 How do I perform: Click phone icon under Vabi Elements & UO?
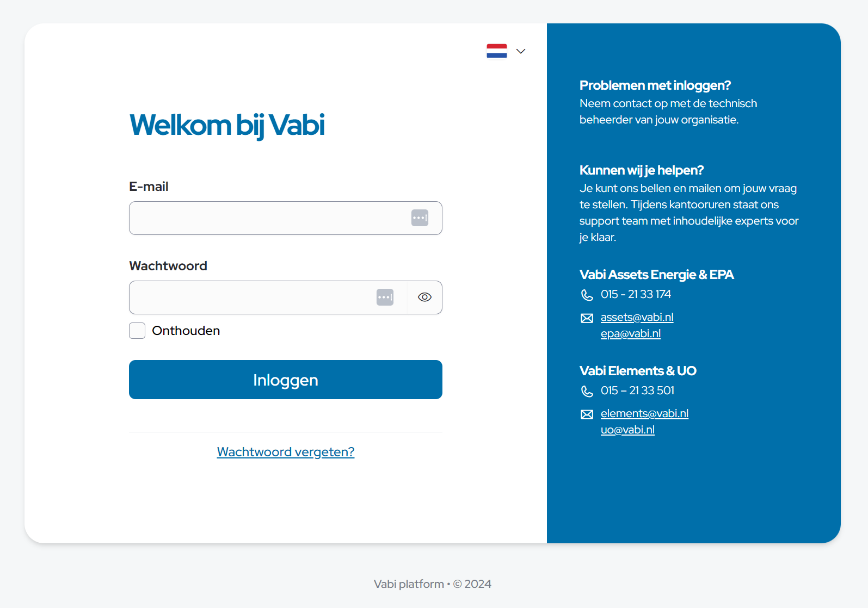587,391
